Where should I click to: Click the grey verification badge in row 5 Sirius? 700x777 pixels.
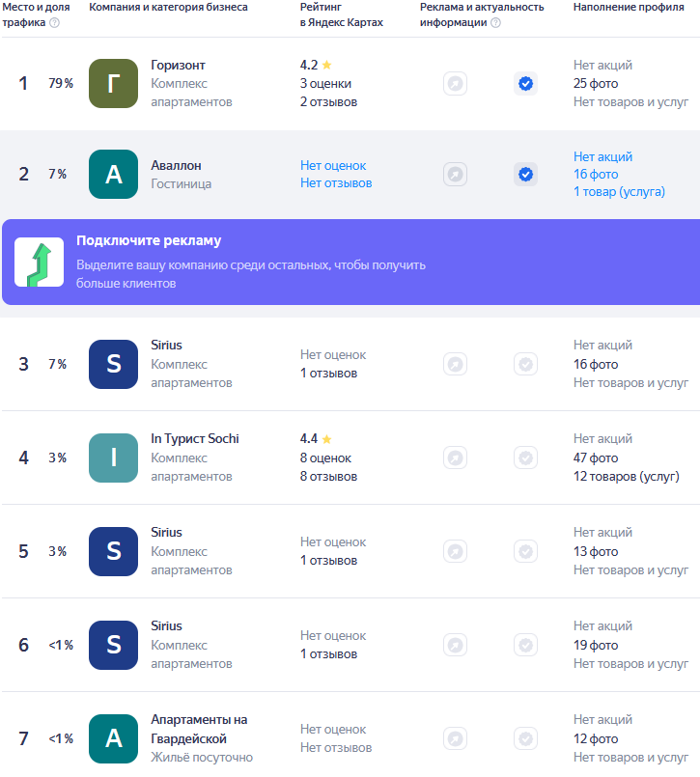(x=525, y=551)
